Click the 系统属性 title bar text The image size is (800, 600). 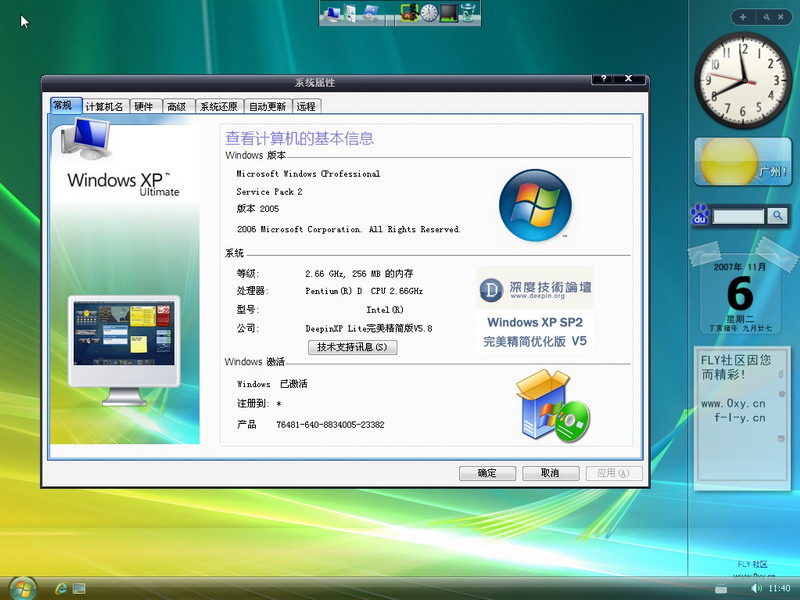click(315, 82)
